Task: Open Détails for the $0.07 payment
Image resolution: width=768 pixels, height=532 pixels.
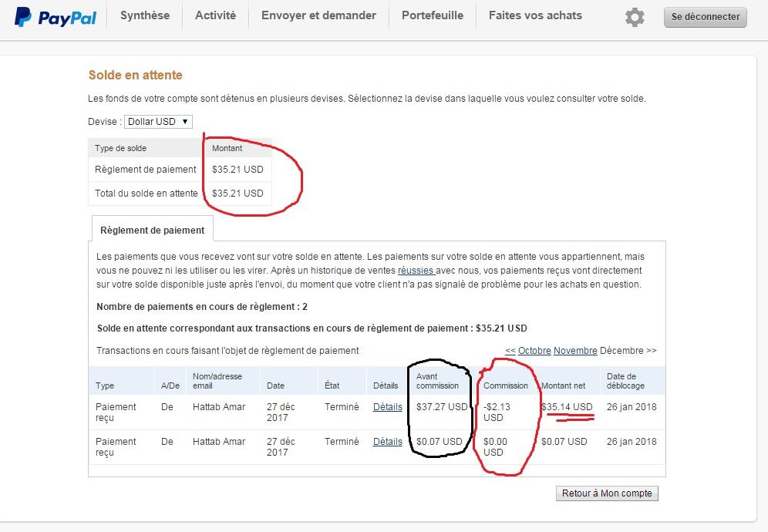Action: (x=387, y=442)
